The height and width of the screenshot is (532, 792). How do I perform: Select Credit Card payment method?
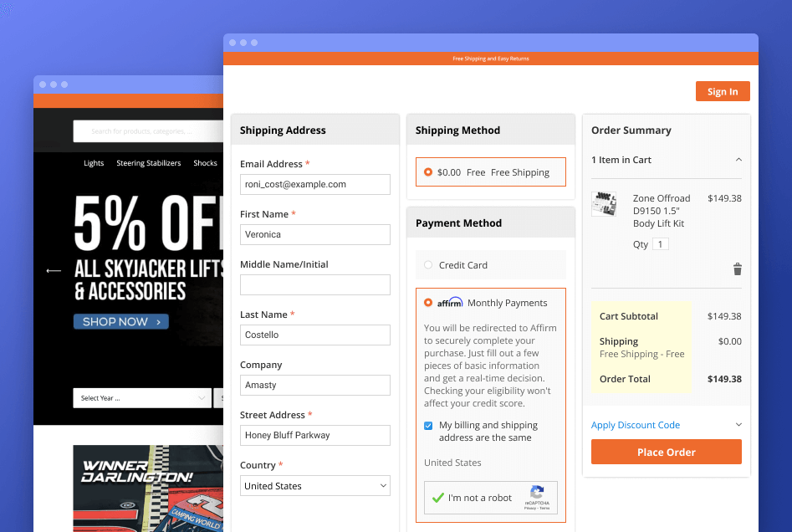428,265
